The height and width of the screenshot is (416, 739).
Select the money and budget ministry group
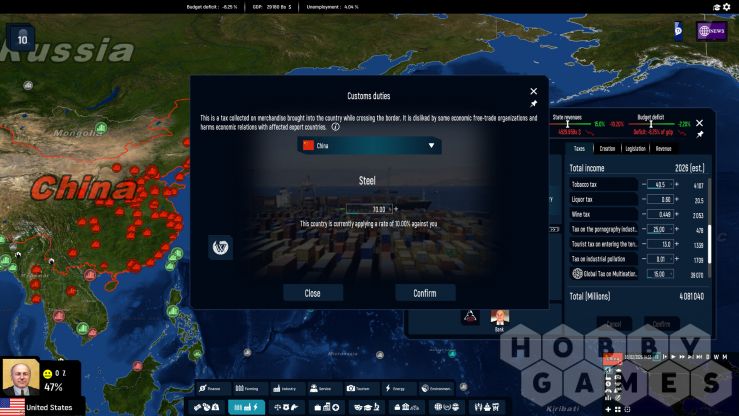tap(206, 407)
